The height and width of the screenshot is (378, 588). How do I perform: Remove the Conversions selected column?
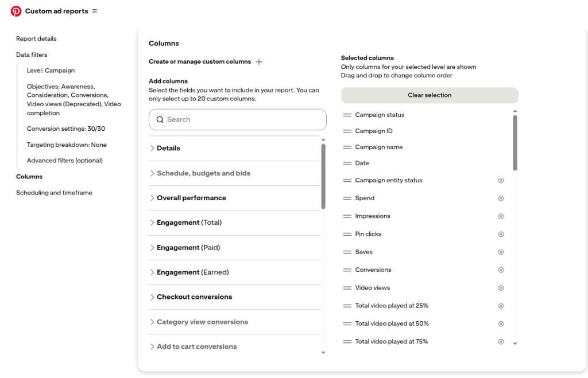(x=500, y=270)
